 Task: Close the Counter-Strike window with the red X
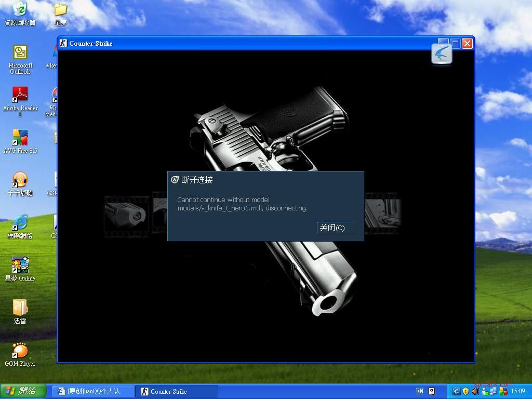467,43
